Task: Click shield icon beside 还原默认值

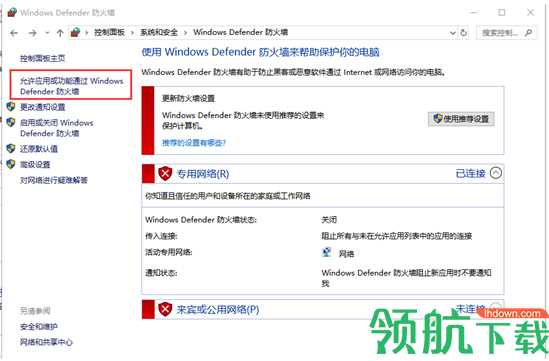Action: [x=11, y=148]
